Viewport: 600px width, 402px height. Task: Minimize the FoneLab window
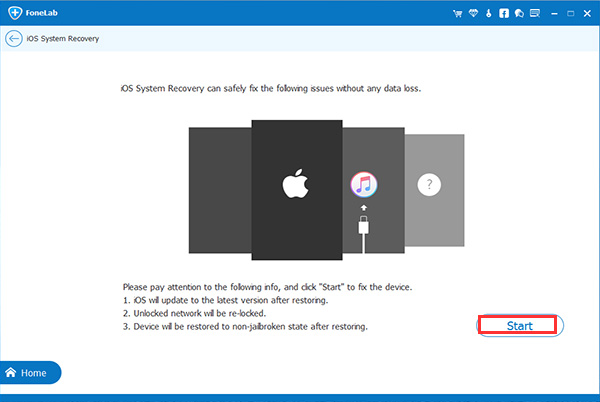(x=554, y=14)
